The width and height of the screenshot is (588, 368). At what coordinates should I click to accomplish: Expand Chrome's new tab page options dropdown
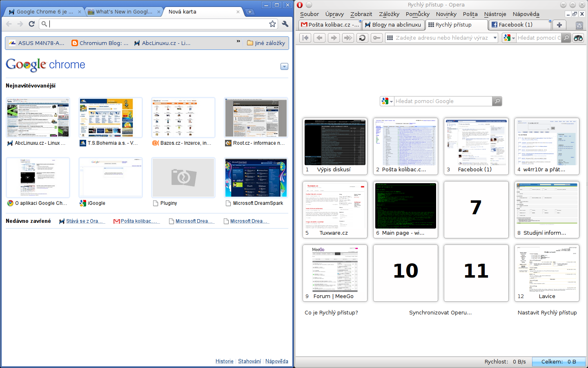[285, 67]
